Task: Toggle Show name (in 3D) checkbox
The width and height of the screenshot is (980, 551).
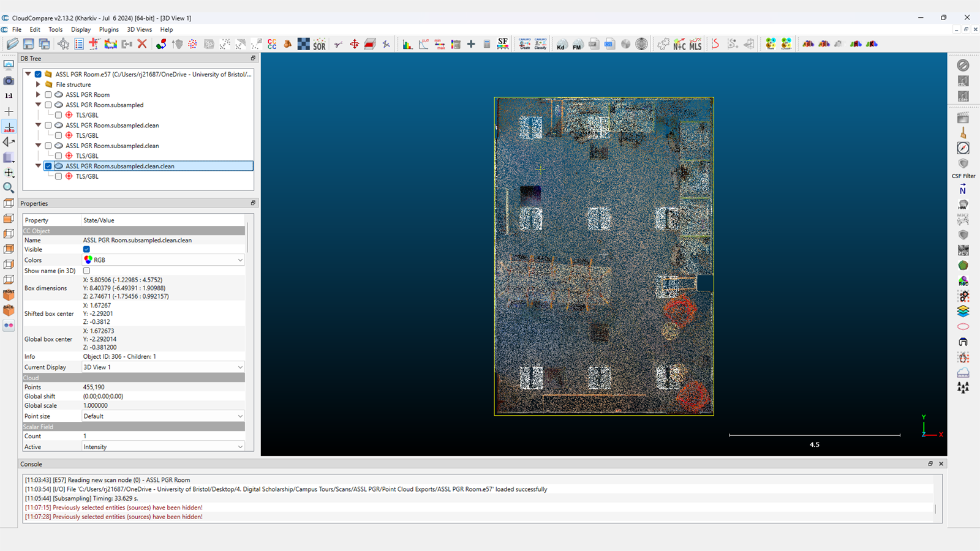Action: click(86, 271)
